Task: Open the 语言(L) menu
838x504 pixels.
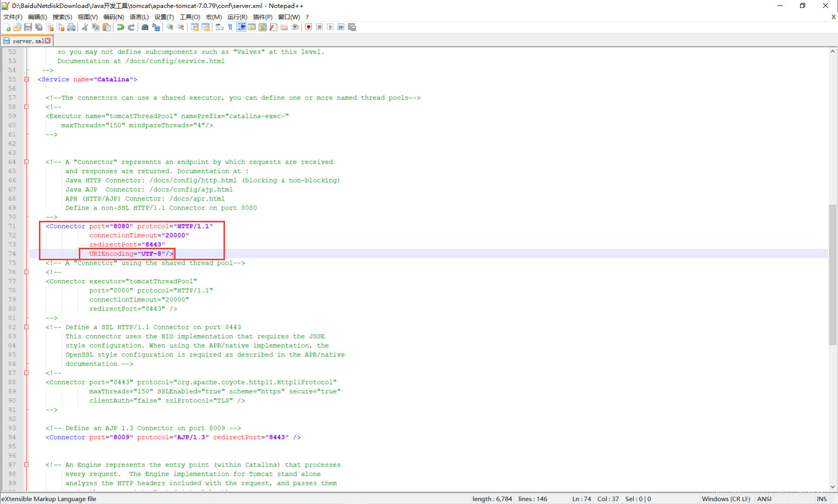Action: pos(139,17)
